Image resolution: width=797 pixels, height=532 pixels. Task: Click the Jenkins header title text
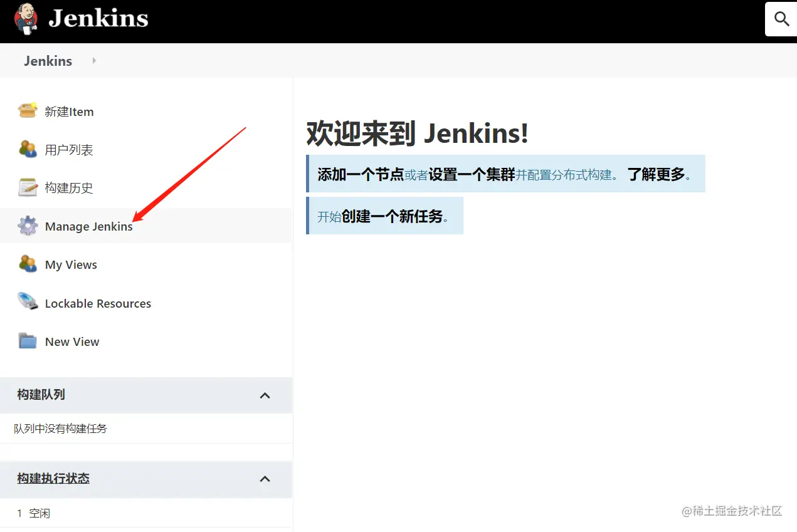(x=98, y=18)
